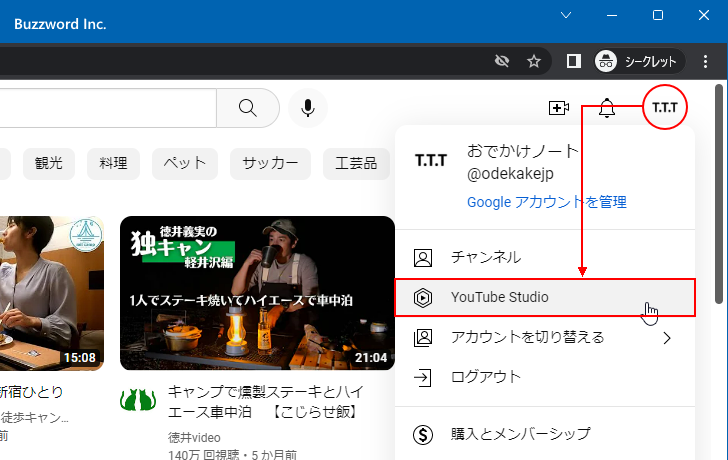This screenshot has height=460, width=728.
Task: Open the 独キャン 軽井沢編 video thumbnail
Action: [x=257, y=293]
